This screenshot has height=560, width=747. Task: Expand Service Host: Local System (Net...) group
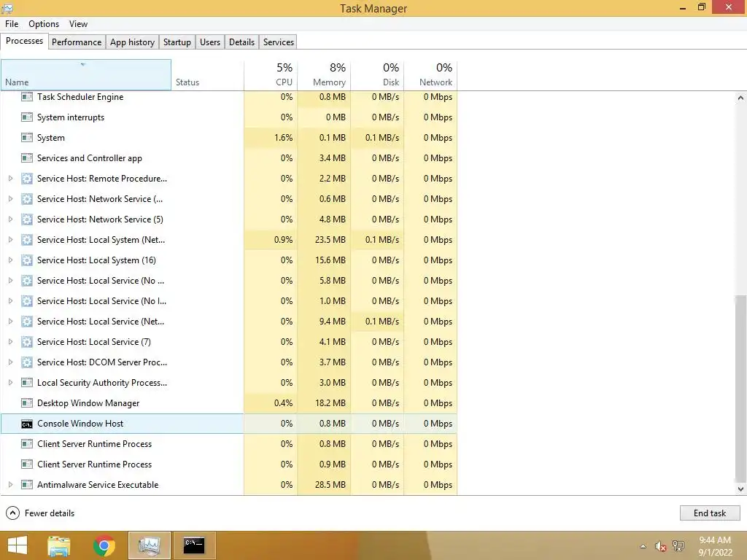(x=10, y=240)
